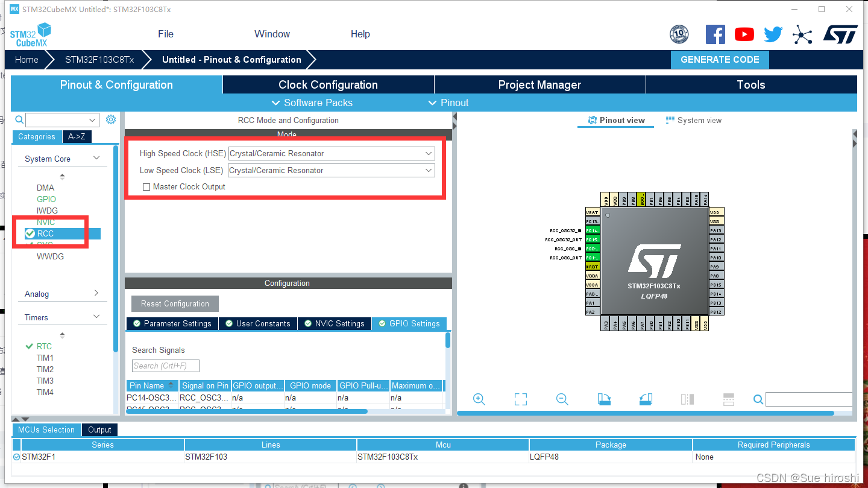Viewport: 868px width, 488px height.
Task: Open the ST Facebook page icon
Action: click(715, 34)
